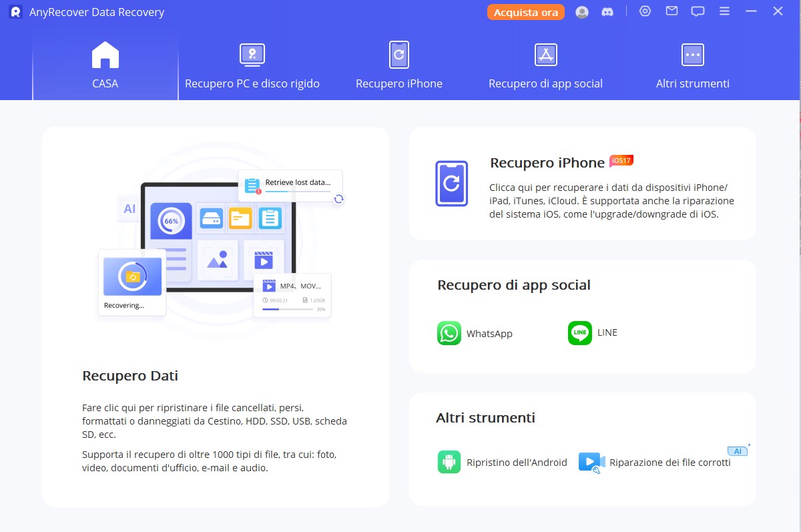801x532 pixels.
Task: Open the hamburger menu icon
Action: click(724, 11)
